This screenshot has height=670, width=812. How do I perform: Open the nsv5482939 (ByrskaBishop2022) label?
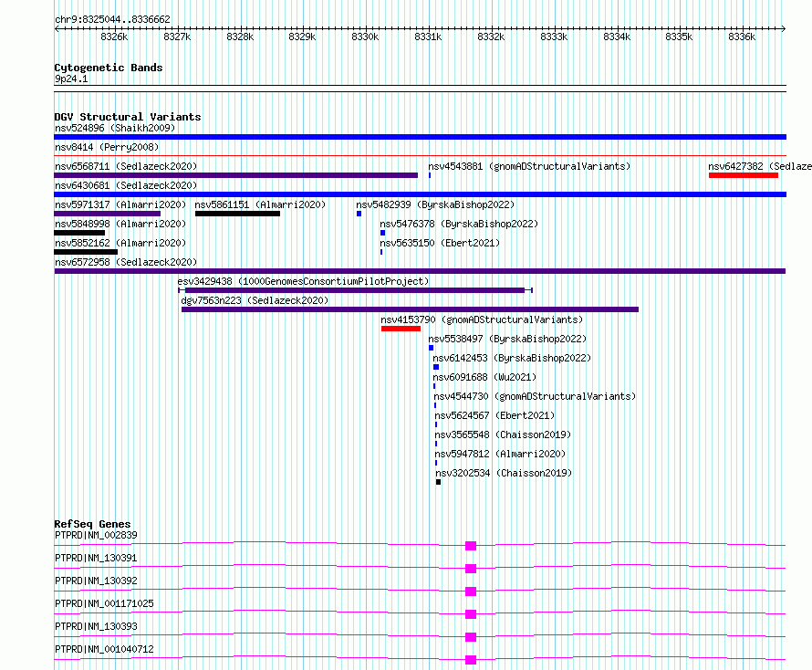click(x=435, y=204)
